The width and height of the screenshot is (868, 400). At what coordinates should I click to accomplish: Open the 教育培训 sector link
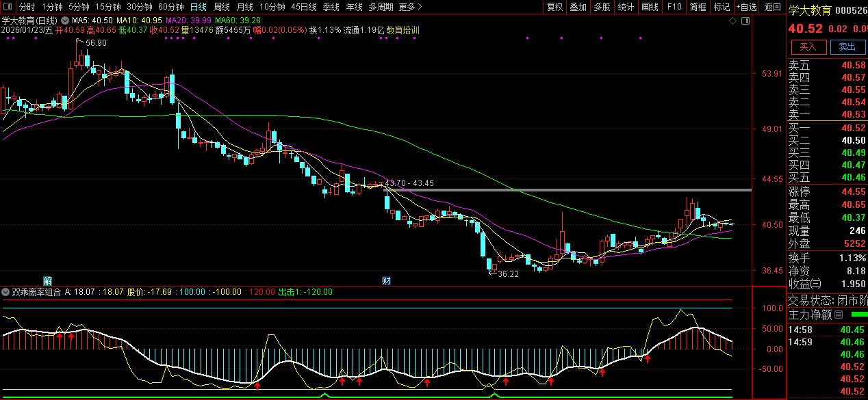(x=403, y=30)
